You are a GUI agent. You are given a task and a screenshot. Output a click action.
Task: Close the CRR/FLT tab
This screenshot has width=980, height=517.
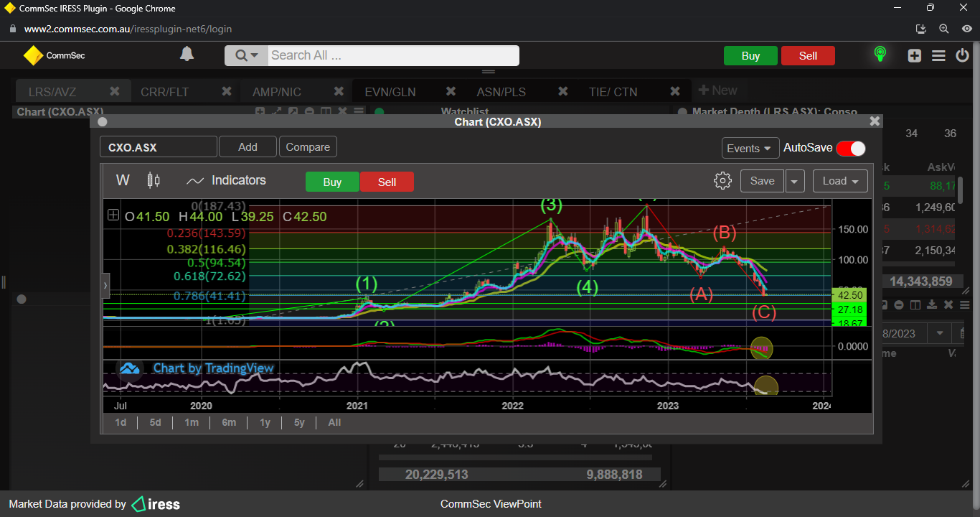click(227, 91)
